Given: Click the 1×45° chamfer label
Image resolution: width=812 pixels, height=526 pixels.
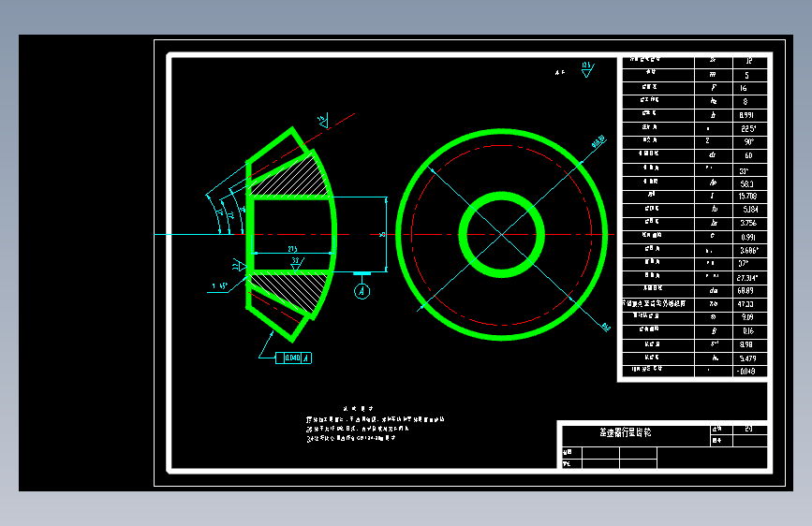Looking at the screenshot, I should point(219,285).
